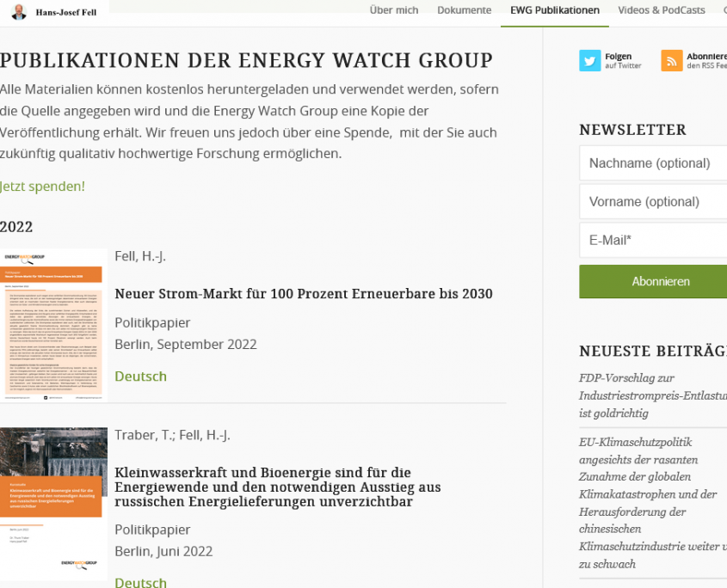
Task: Click Hans-Josef Fell profile photo
Action: pyautogui.click(x=19, y=12)
